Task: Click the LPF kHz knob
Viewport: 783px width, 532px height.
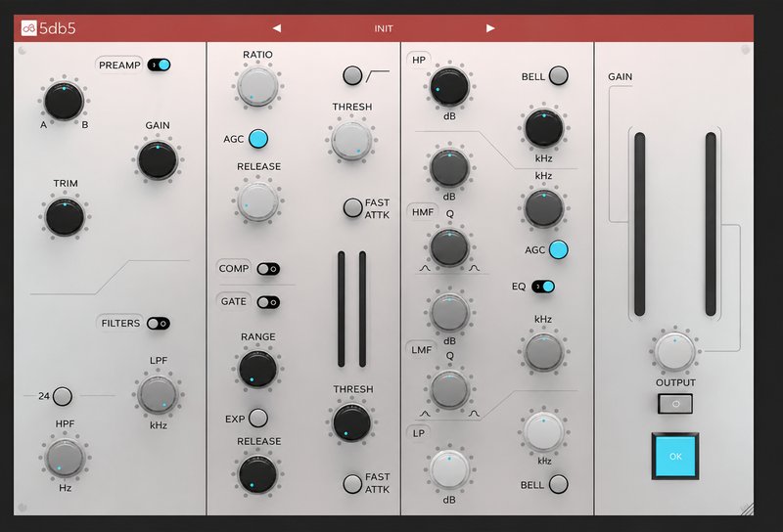Action: (158, 394)
